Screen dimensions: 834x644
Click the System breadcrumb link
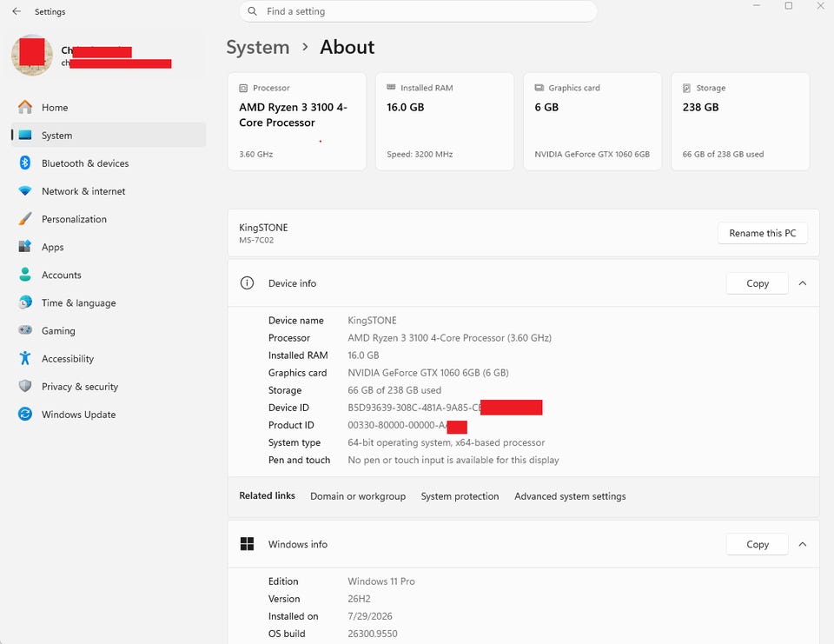(x=258, y=47)
